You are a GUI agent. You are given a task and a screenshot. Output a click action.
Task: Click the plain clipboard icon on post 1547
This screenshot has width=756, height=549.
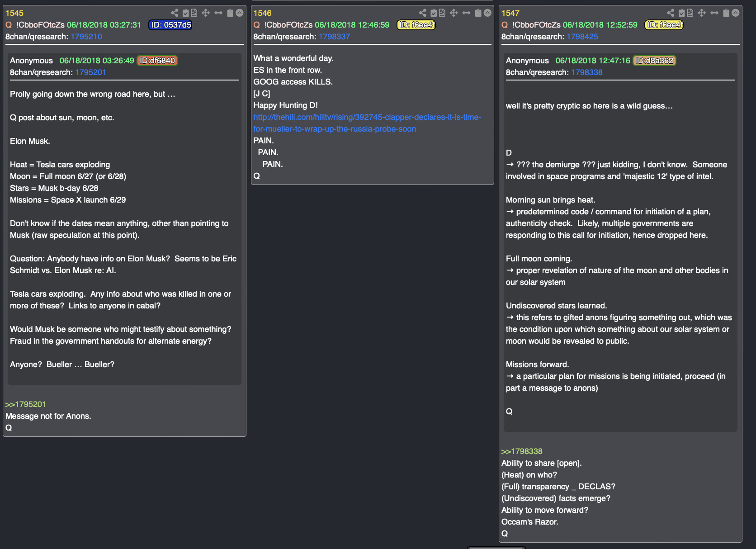pyautogui.click(x=726, y=13)
